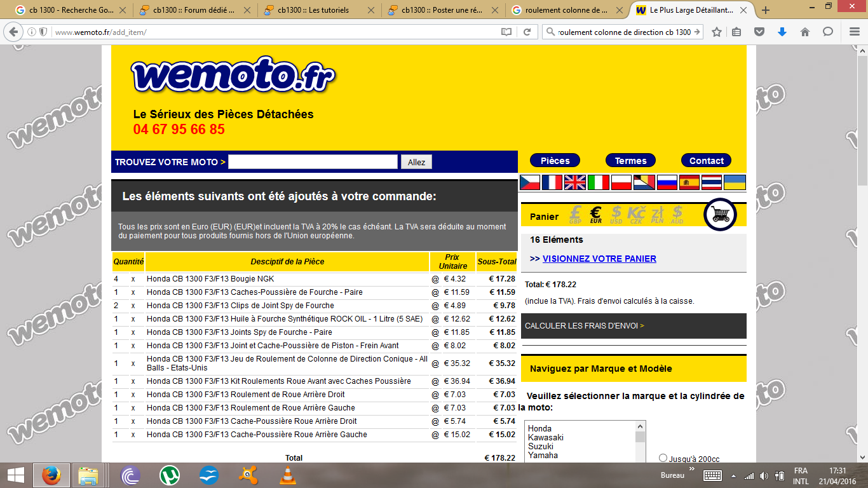Switch currency to AUD dollars

[677, 215]
